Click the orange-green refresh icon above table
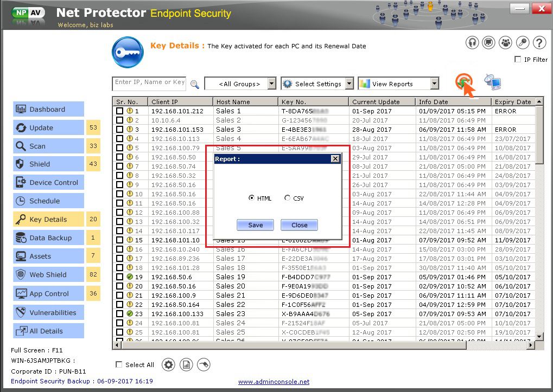 click(x=464, y=83)
